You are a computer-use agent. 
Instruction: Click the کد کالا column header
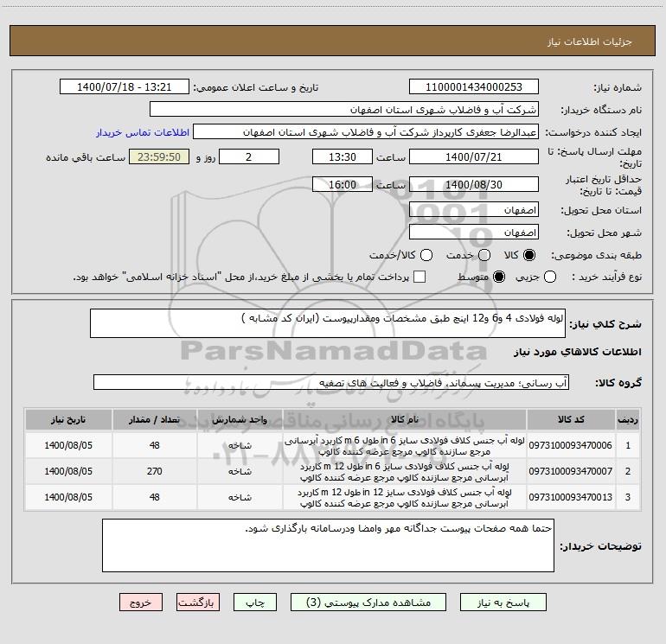pos(571,419)
